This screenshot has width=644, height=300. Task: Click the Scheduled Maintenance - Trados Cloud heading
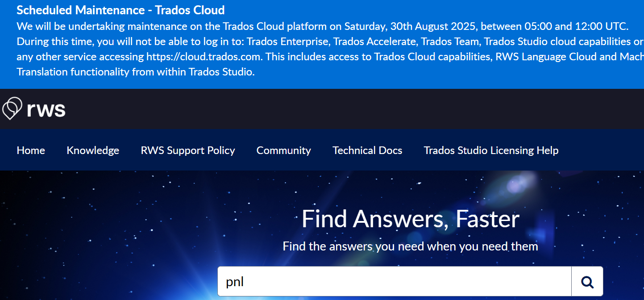coord(120,10)
